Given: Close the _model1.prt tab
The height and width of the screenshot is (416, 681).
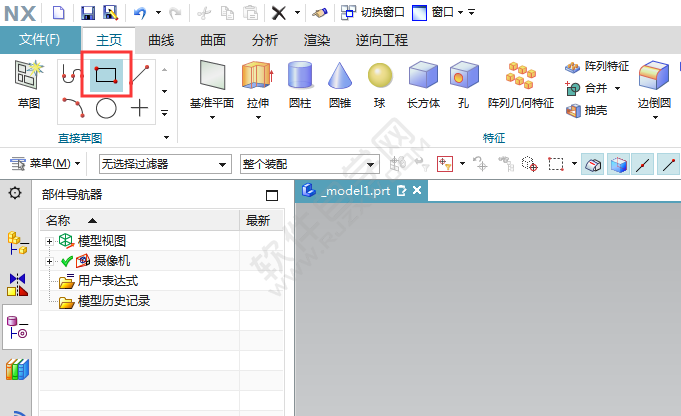Looking at the screenshot, I should [x=417, y=190].
